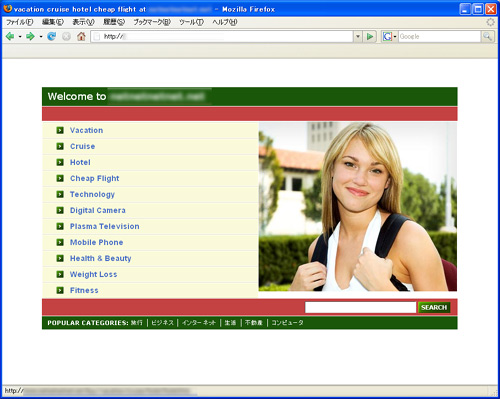Screen dimensions: 500x399
Task: Open the Weight Loss link
Action: [x=93, y=275]
